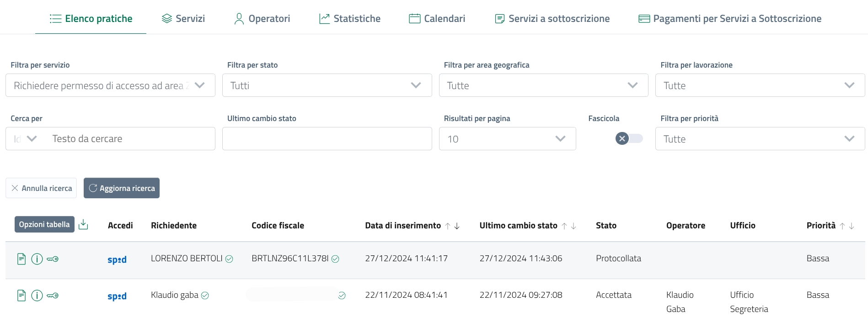Go to the Operatori tab
This screenshot has height=322, width=868.
click(x=262, y=19)
